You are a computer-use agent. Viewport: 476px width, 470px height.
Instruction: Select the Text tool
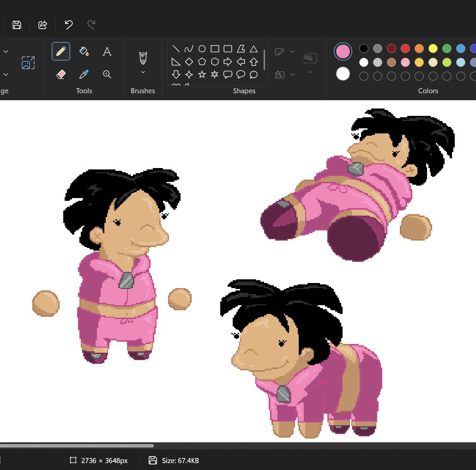[x=107, y=51]
